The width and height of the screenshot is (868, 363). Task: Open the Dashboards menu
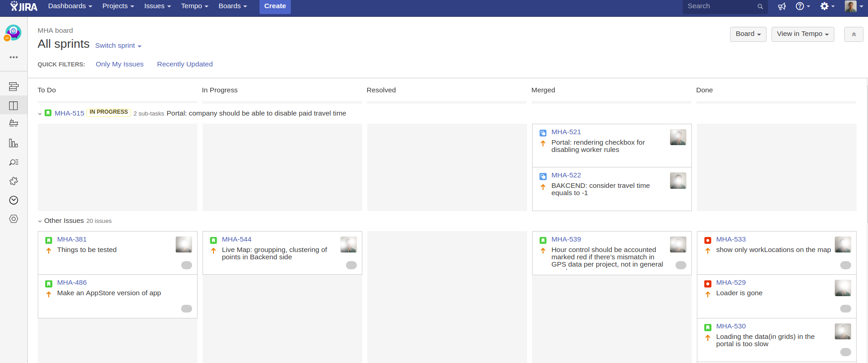coord(70,6)
